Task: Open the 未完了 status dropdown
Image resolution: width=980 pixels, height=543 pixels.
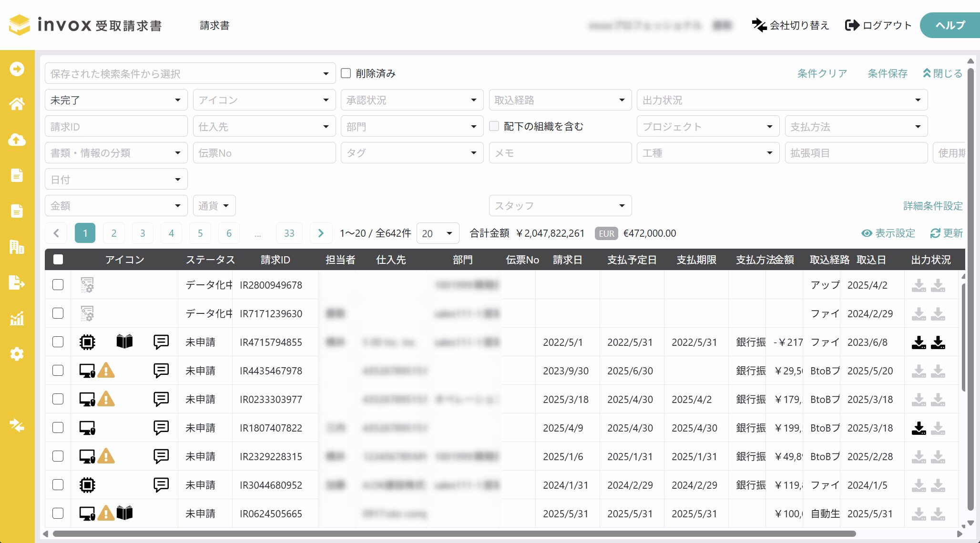Action: [116, 100]
